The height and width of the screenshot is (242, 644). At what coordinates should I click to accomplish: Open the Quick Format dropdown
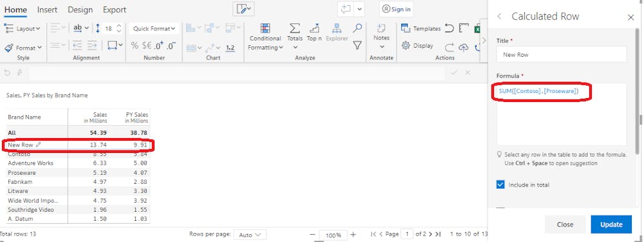pos(154,28)
